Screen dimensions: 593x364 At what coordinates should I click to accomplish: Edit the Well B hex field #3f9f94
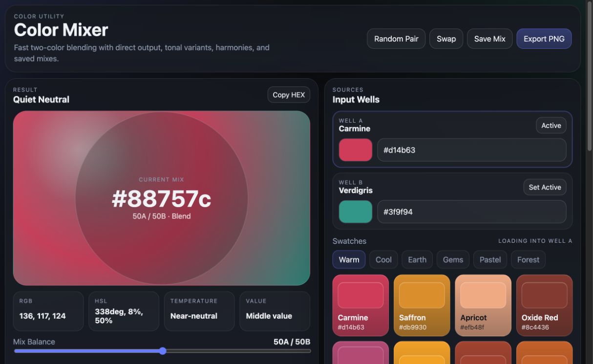472,212
